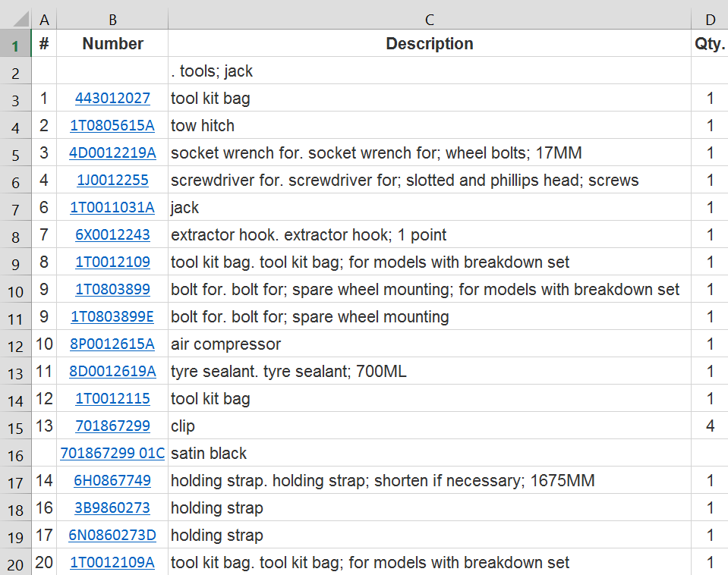
Task: Select column D header
Action: coord(710,19)
